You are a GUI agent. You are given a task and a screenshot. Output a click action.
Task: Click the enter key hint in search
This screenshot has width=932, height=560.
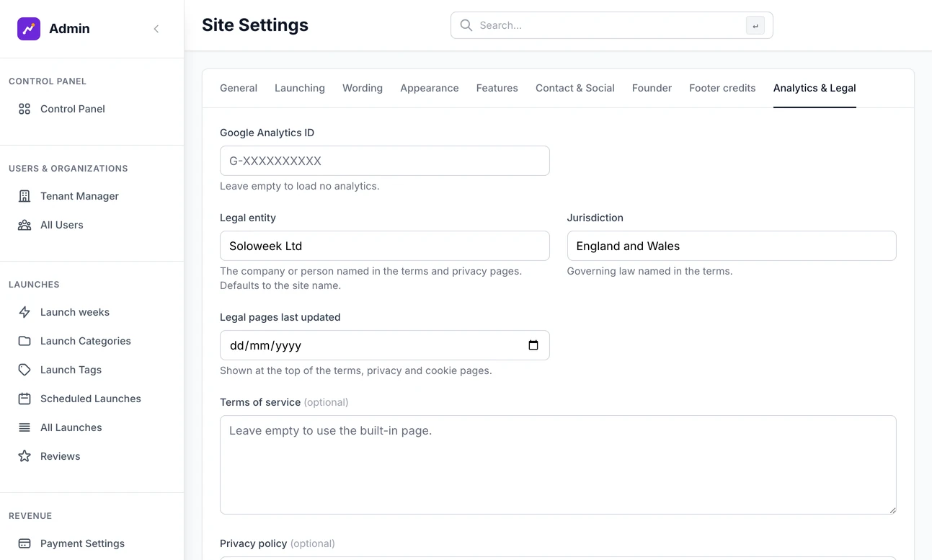pos(755,26)
